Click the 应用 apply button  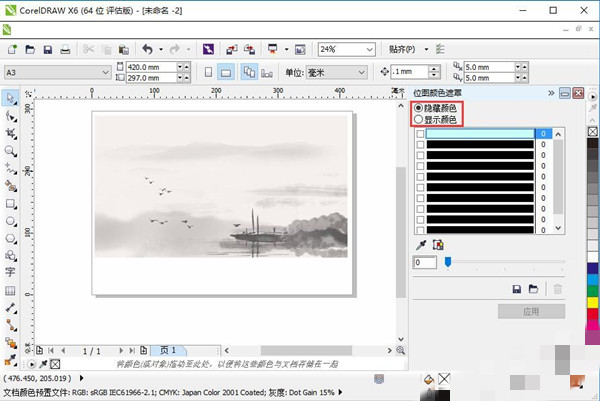point(531,311)
